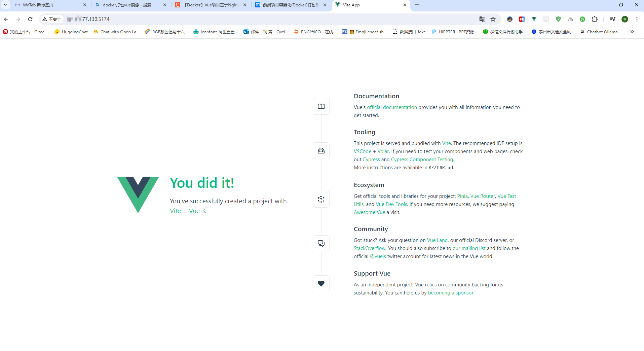This screenshot has width=644, height=351.
Task: Open the user profile avatar
Action: pos(625,19)
